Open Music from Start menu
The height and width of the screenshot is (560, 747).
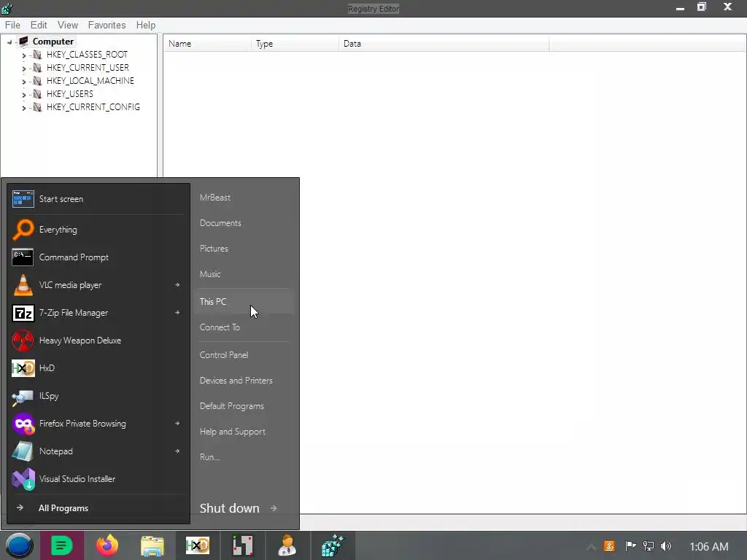tap(210, 274)
